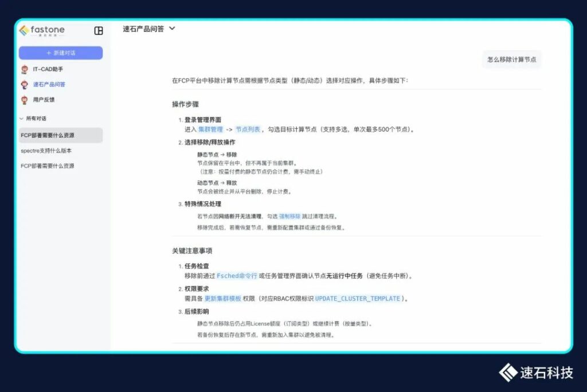
Task: Click the 速石产品问答 avatar icon in sidebar
Action: point(24,85)
